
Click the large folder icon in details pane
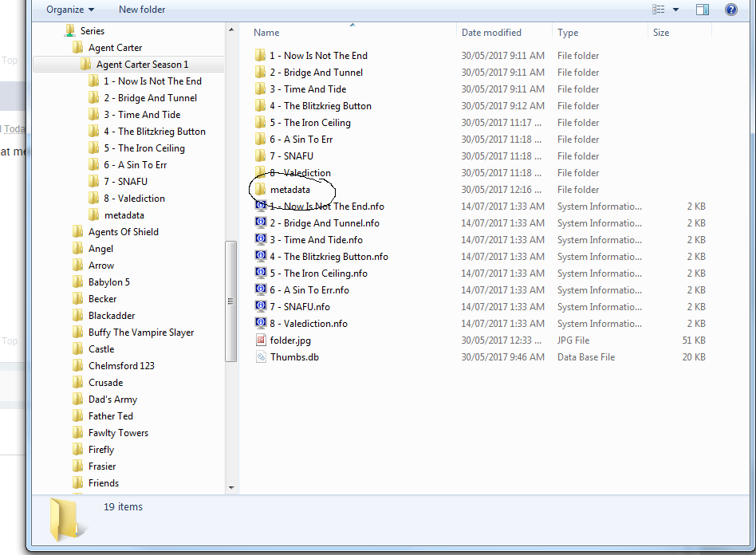pyautogui.click(x=66, y=520)
